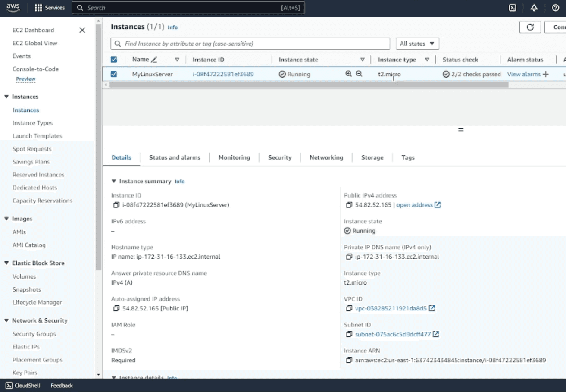Copy the VPC ID
The width and height of the screenshot is (566, 392).
pyautogui.click(x=349, y=309)
